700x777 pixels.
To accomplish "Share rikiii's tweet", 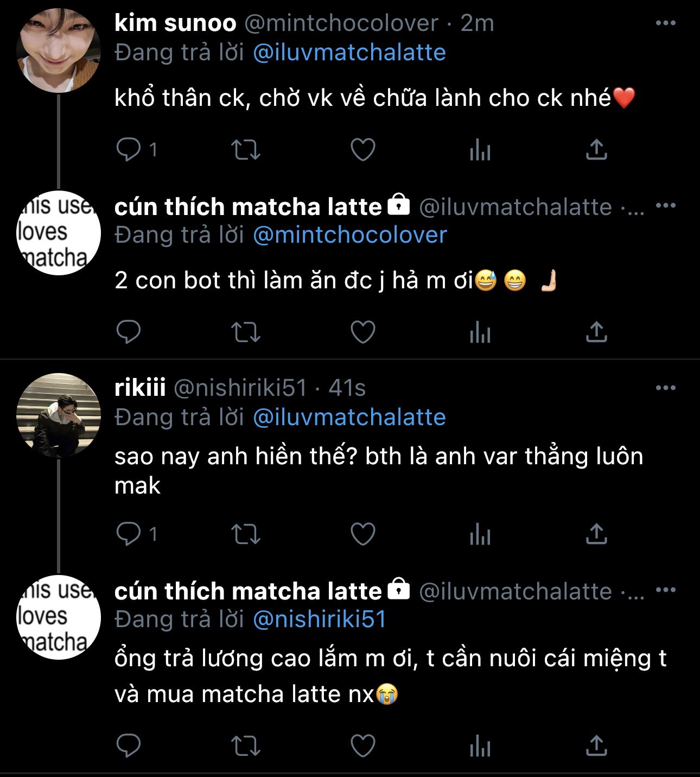I will [x=596, y=534].
